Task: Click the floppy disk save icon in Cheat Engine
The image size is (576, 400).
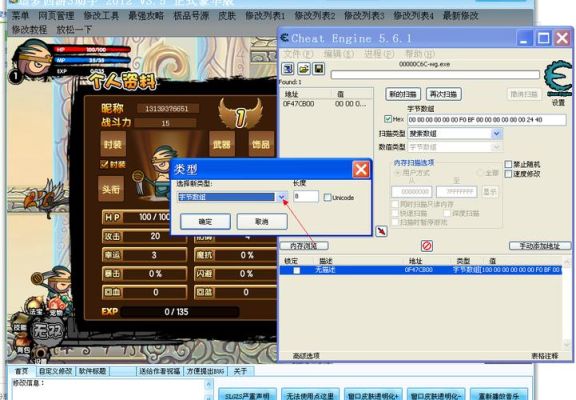Action: coord(318,69)
